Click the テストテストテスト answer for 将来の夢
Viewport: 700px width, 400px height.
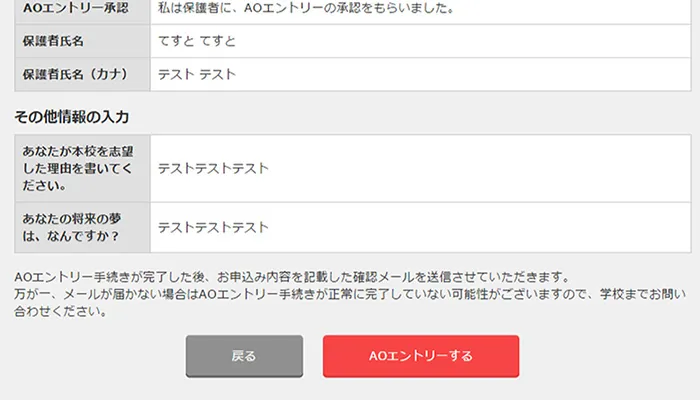coord(213,227)
